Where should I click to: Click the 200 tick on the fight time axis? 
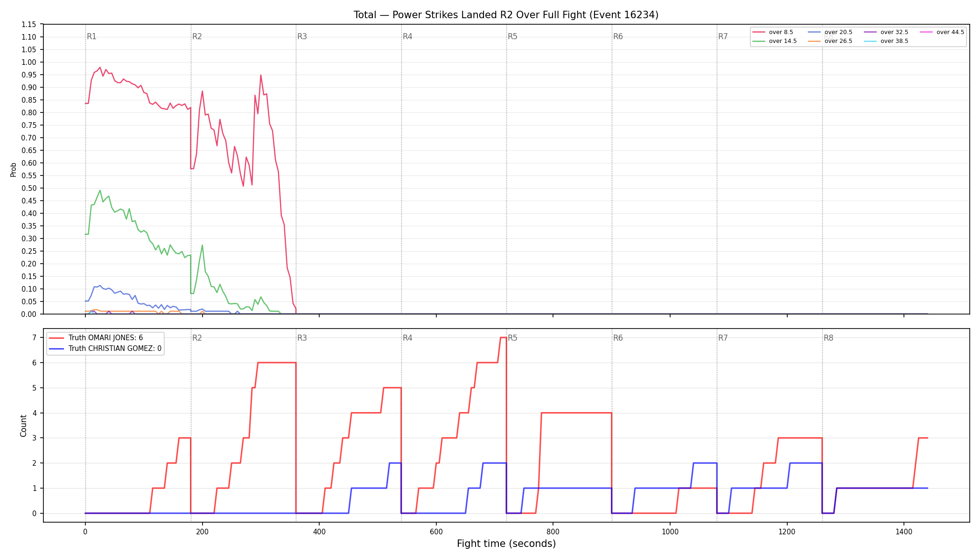pos(202,531)
